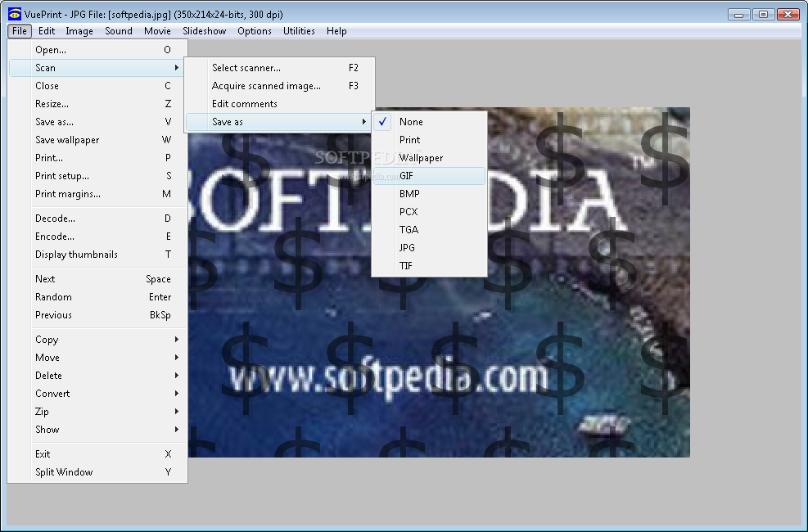The width and height of the screenshot is (808, 532).
Task: Set scan save option to Wallpaper
Action: tap(429, 158)
